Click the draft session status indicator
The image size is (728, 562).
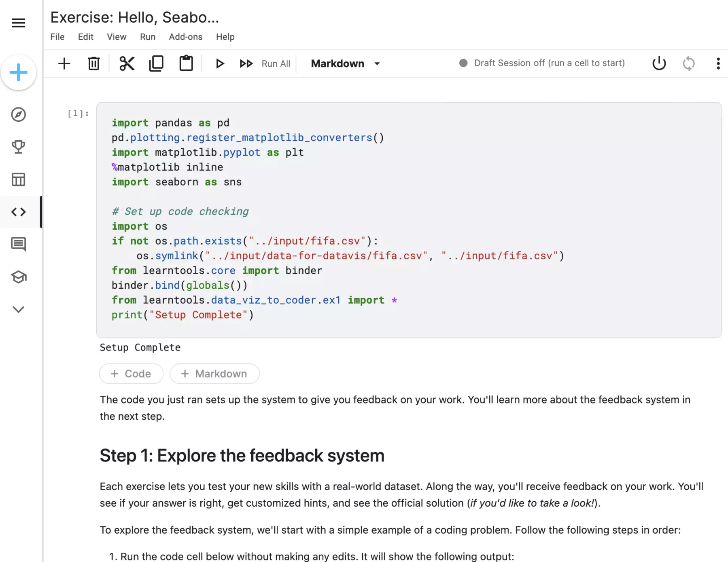point(542,63)
